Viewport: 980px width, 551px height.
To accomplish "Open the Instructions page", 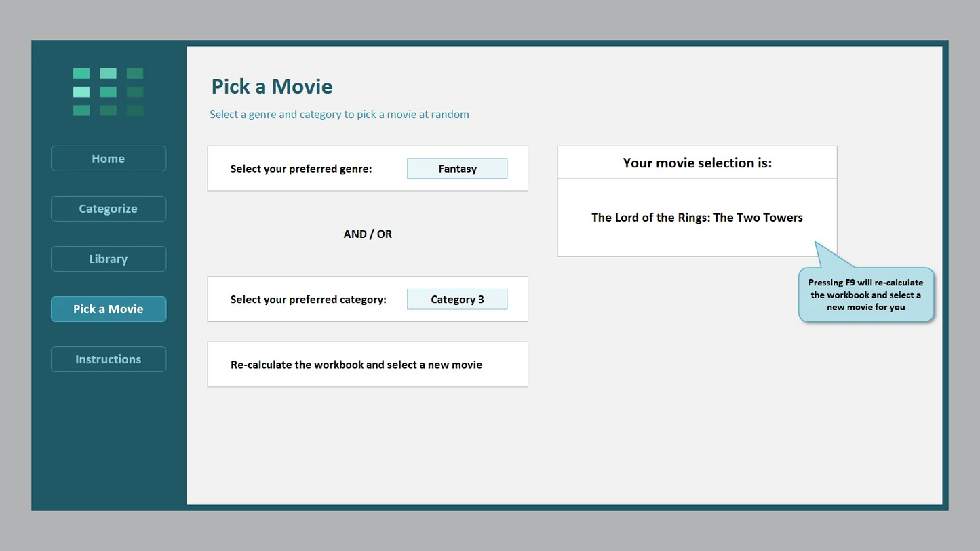I will (109, 359).
